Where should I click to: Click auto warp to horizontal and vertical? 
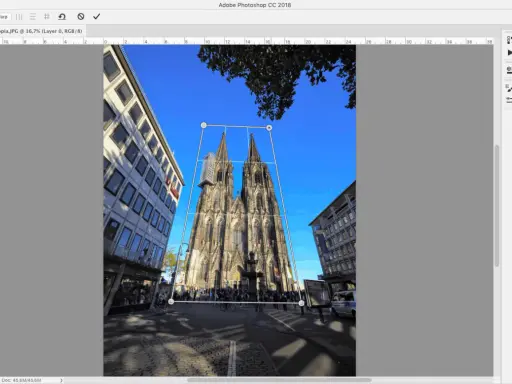coord(47,16)
